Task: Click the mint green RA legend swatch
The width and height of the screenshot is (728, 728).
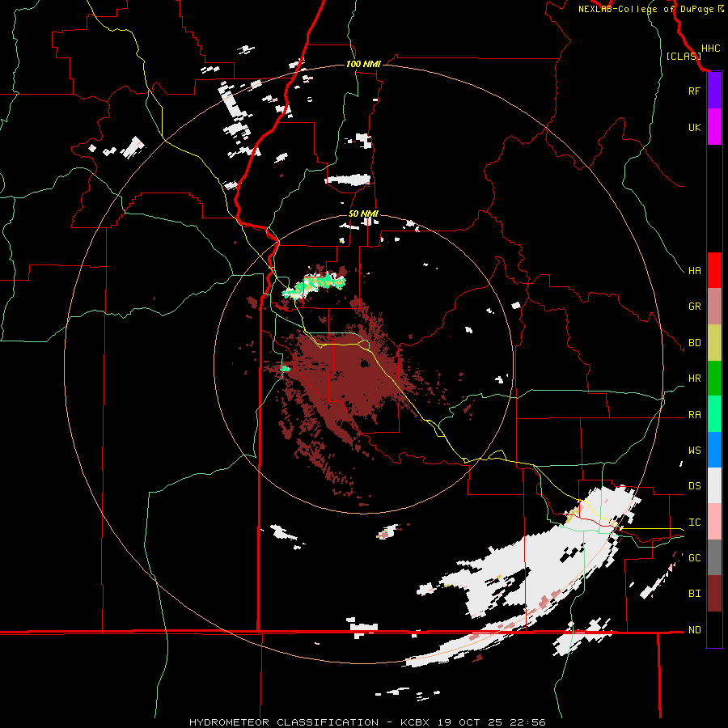Action: click(x=714, y=414)
